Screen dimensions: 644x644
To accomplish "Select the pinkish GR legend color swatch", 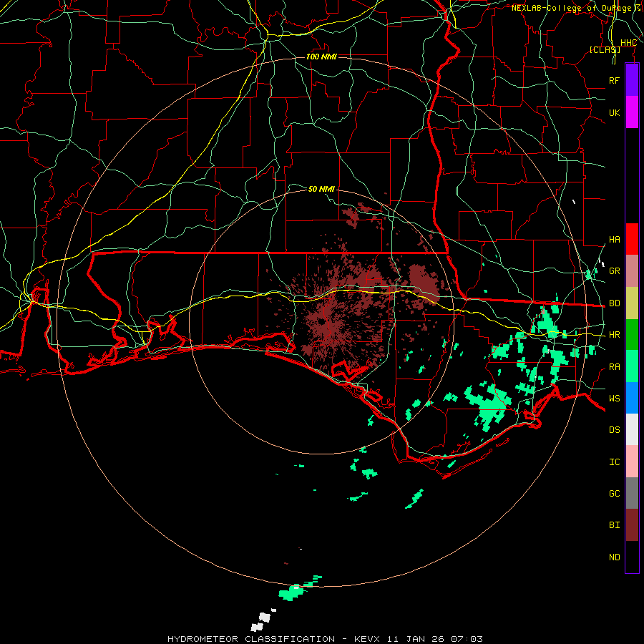I will [632, 270].
